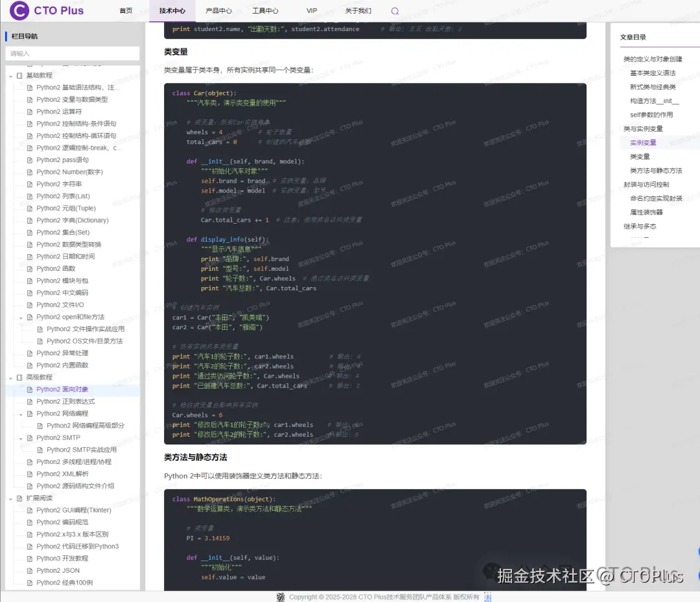This screenshot has width=700, height=602.
Task: Open the 产品中心 nav item
Action: (219, 11)
